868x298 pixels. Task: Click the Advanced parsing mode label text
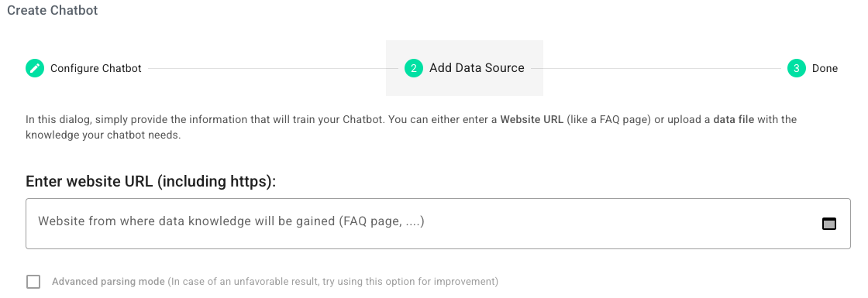click(x=108, y=282)
